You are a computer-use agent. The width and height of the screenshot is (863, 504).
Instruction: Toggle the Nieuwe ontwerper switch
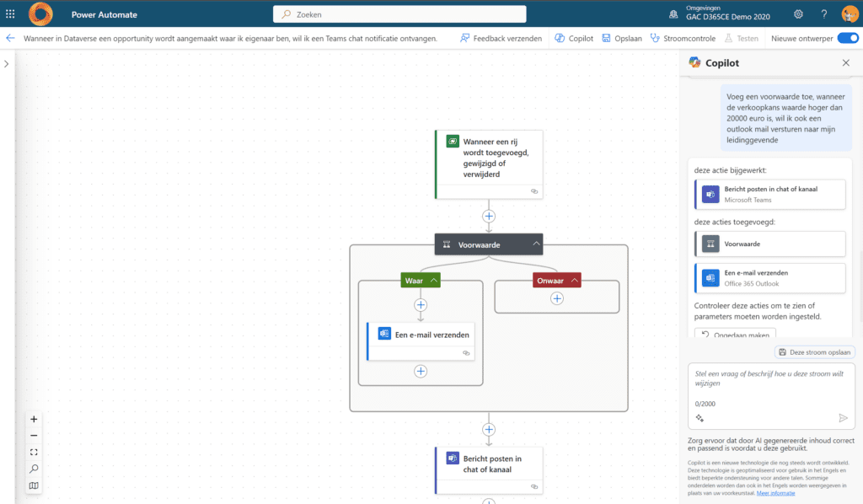[x=848, y=38]
